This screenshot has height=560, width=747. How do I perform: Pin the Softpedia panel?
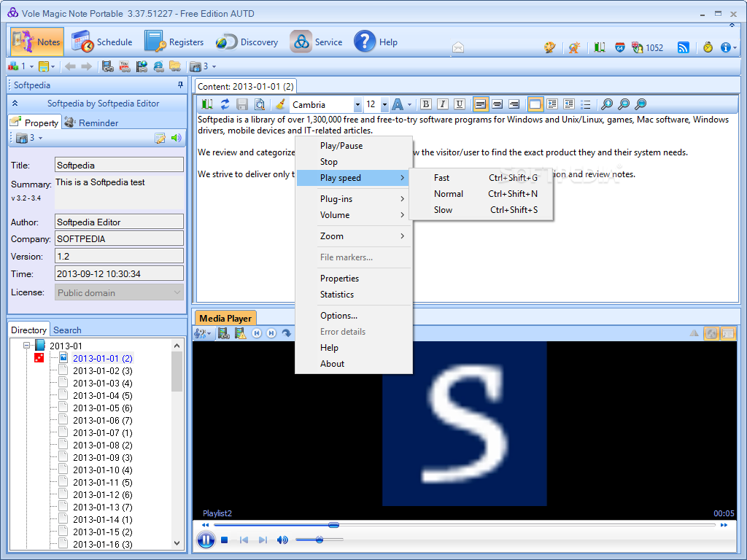pyautogui.click(x=181, y=85)
